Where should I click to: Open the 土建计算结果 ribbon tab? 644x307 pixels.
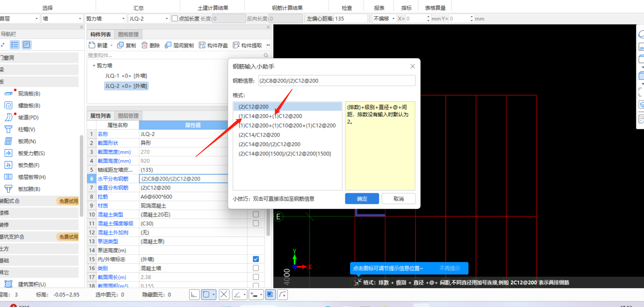point(213,8)
